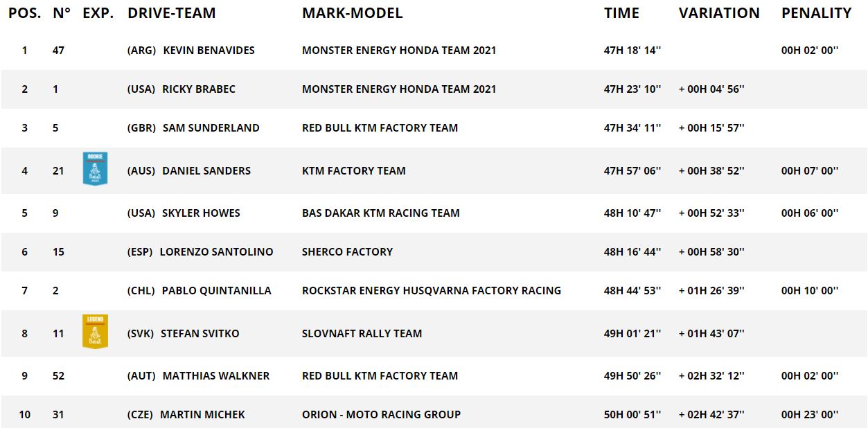
Task: Open Skyler Howes rider entry
Action: click(x=201, y=213)
